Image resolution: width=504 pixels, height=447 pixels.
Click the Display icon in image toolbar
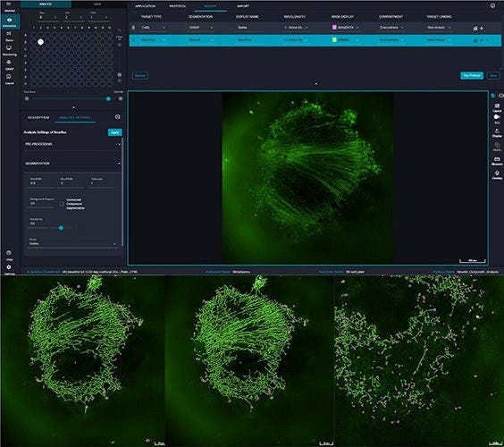click(497, 133)
